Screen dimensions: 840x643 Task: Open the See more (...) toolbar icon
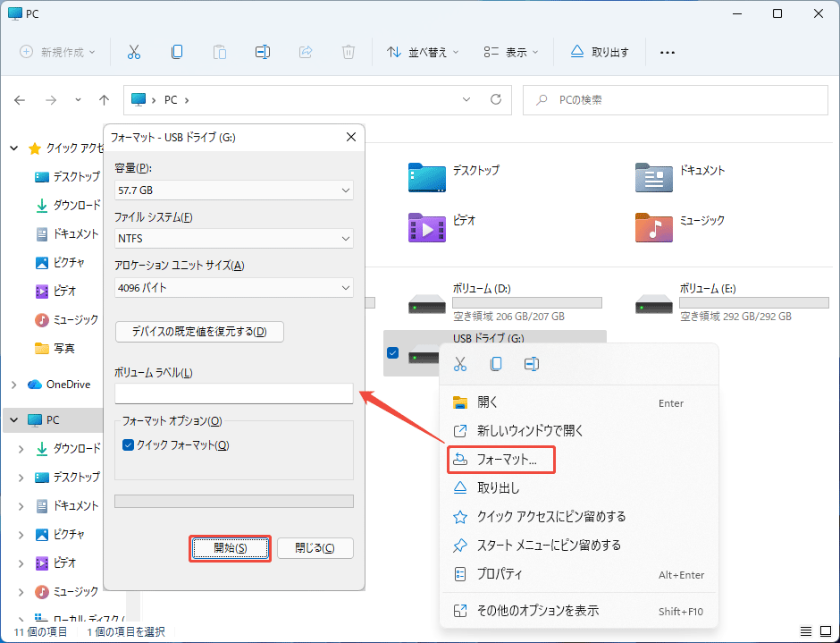pyautogui.click(x=667, y=52)
